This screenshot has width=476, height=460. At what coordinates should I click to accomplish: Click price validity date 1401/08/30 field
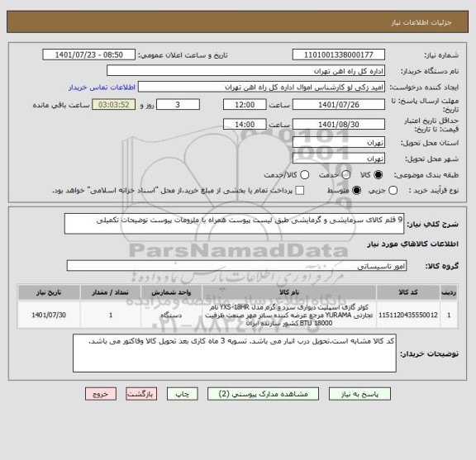[339, 125]
